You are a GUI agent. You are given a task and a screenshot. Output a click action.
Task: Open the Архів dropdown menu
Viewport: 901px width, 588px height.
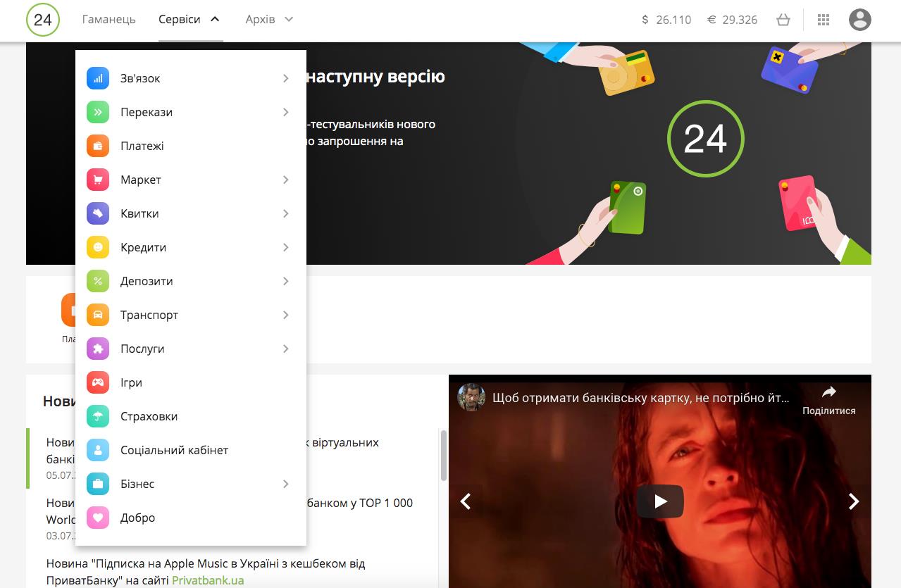coord(269,20)
